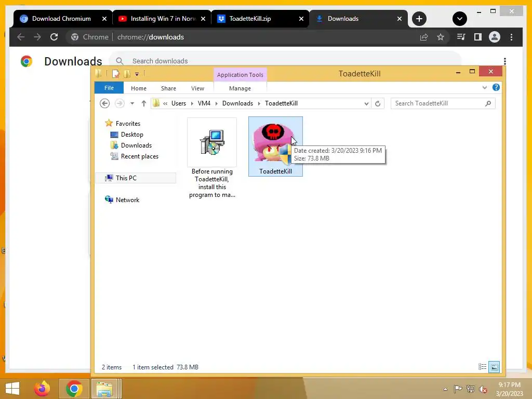532x399 pixels.
Task: Go back in File Explorer
Action: pyautogui.click(x=104, y=103)
